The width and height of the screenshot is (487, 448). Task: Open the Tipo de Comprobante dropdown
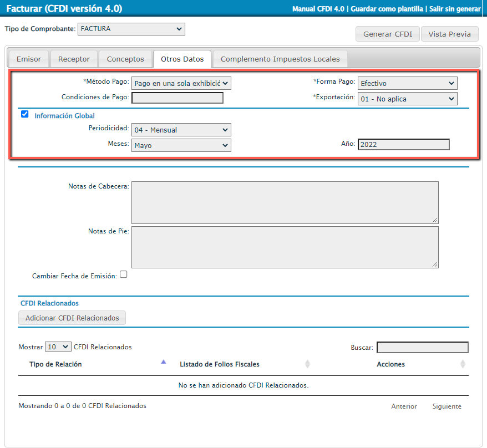(x=131, y=29)
